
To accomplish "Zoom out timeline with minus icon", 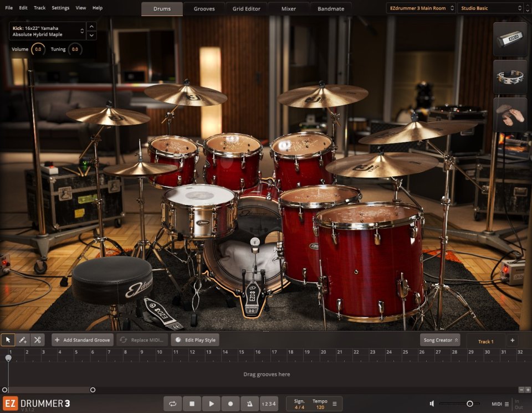I will (x=521, y=390).
